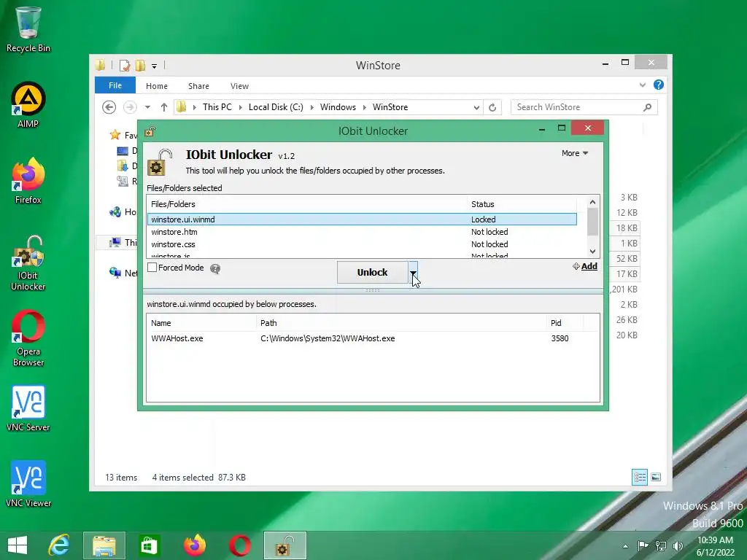Open Recycle Bin desktop icon
This screenshot has width=747, height=560.
(28, 29)
